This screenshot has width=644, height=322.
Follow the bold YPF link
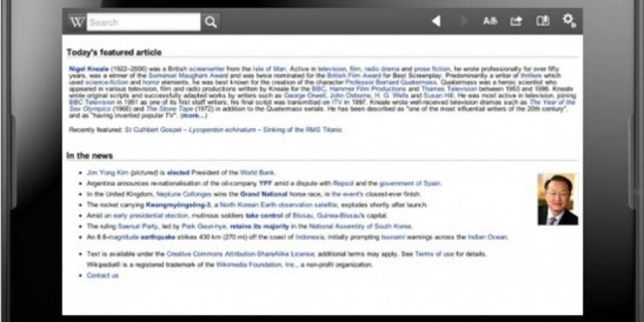pos(266,184)
